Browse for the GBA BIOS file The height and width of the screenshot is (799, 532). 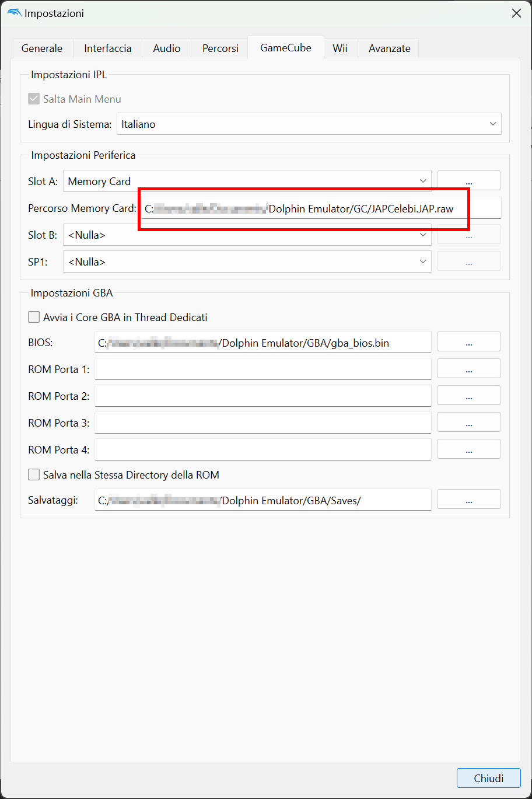point(469,342)
